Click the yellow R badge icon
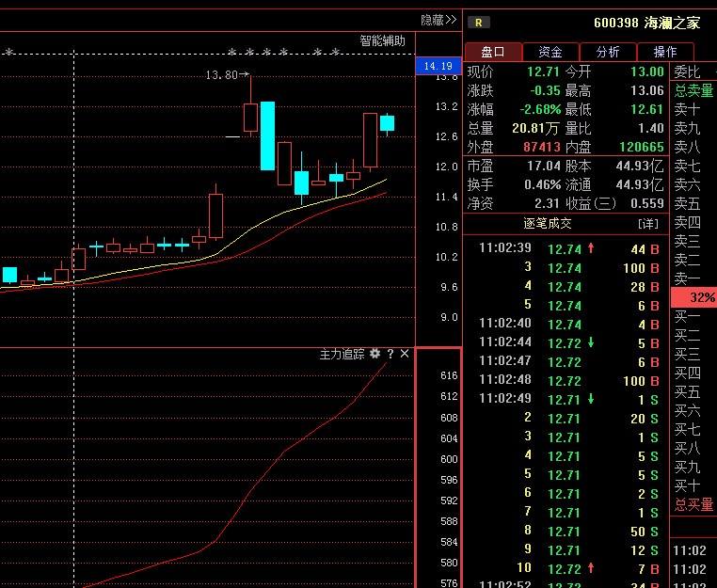 tap(479, 23)
